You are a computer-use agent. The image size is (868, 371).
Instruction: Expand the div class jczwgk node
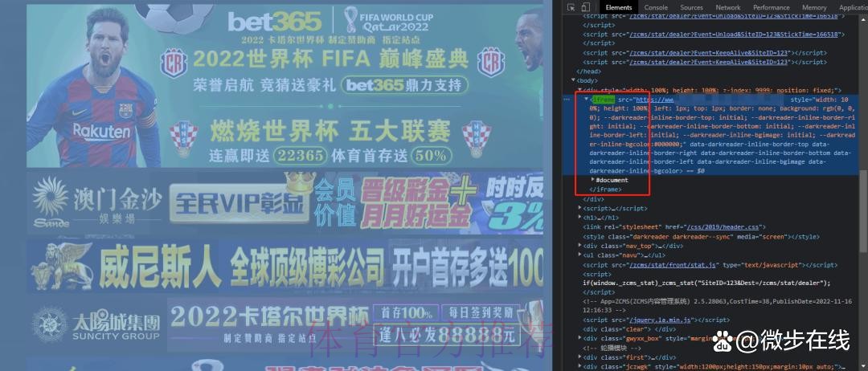(x=579, y=366)
